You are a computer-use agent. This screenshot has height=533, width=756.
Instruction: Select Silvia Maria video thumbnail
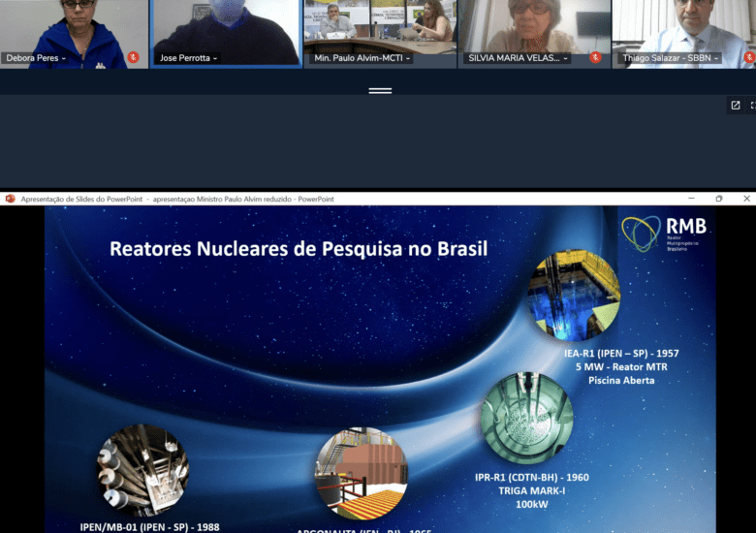click(534, 34)
